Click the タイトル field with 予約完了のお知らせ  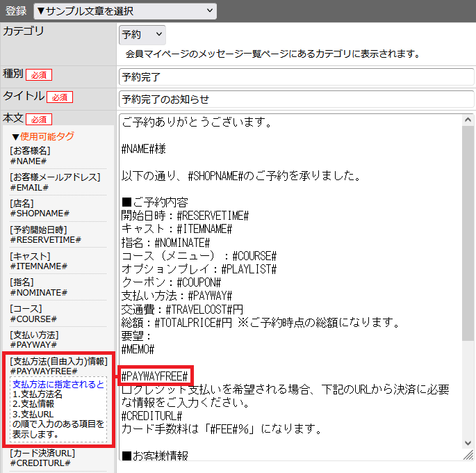[x=296, y=99]
